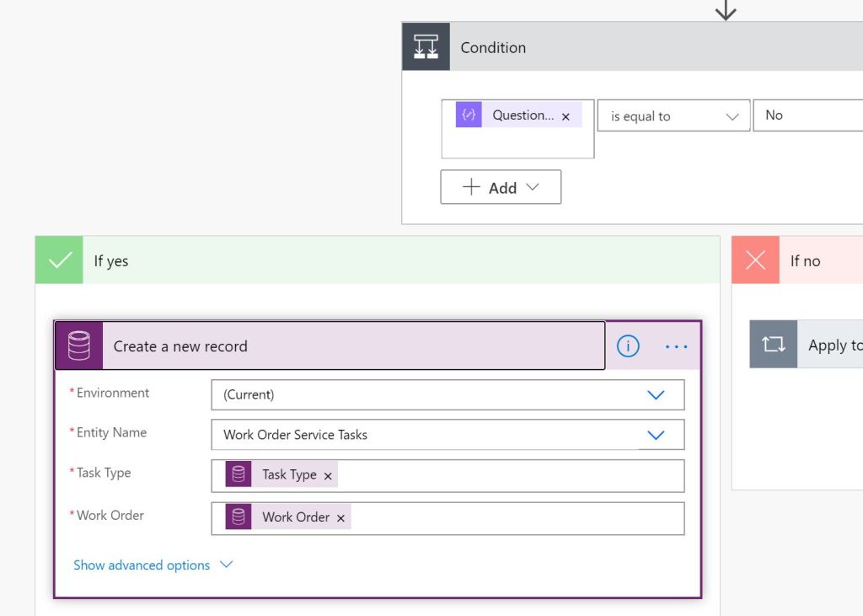Open info for Create a new record
The width and height of the screenshot is (863, 616).
tap(628, 345)
